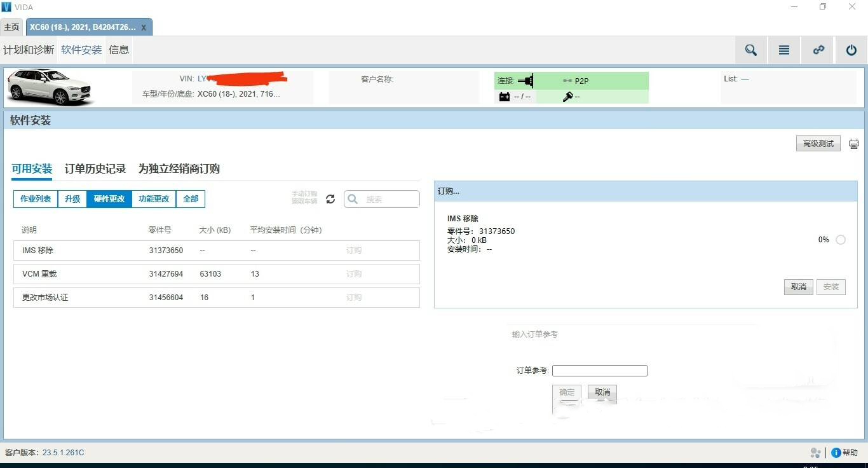The width and height of the screenshot is (868, 468).
Task: Click the loading dots icon in status bar
Action: tap(816, 453)
